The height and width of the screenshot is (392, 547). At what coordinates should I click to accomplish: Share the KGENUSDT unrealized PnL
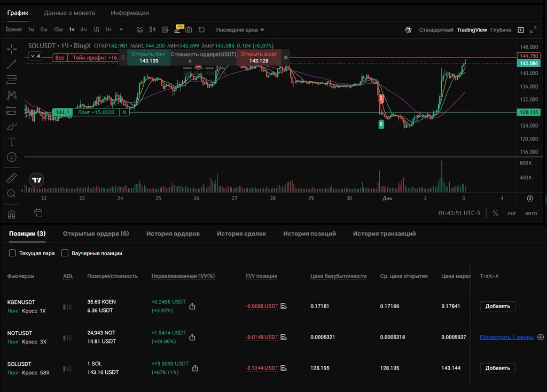(192, 306)
